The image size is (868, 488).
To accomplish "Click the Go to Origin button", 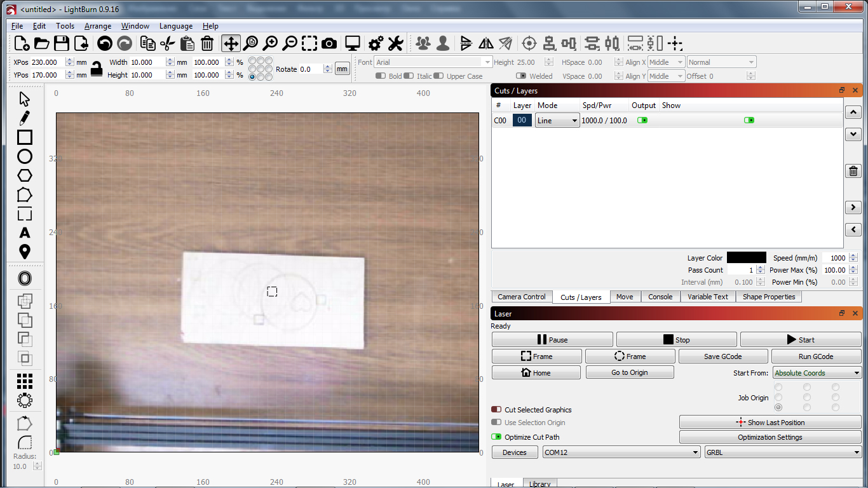I will click(x=630, y=372).
